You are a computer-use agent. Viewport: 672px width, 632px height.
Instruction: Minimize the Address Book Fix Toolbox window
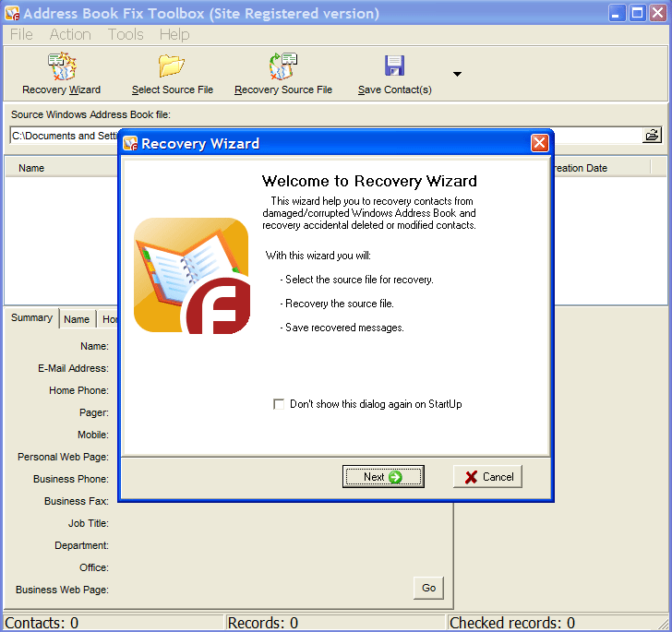[617, 13]
